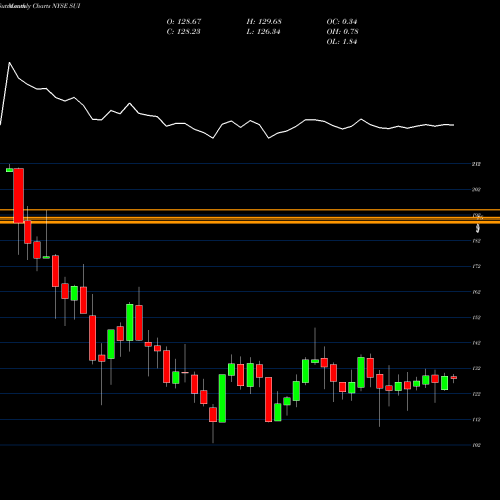Click the 202 price axis label
The image size is (500, 500).
point(476,190)
